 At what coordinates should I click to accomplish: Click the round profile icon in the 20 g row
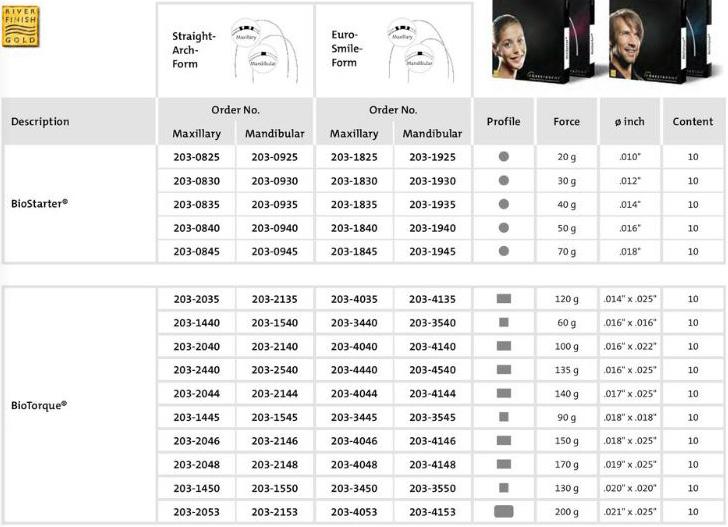504,156
